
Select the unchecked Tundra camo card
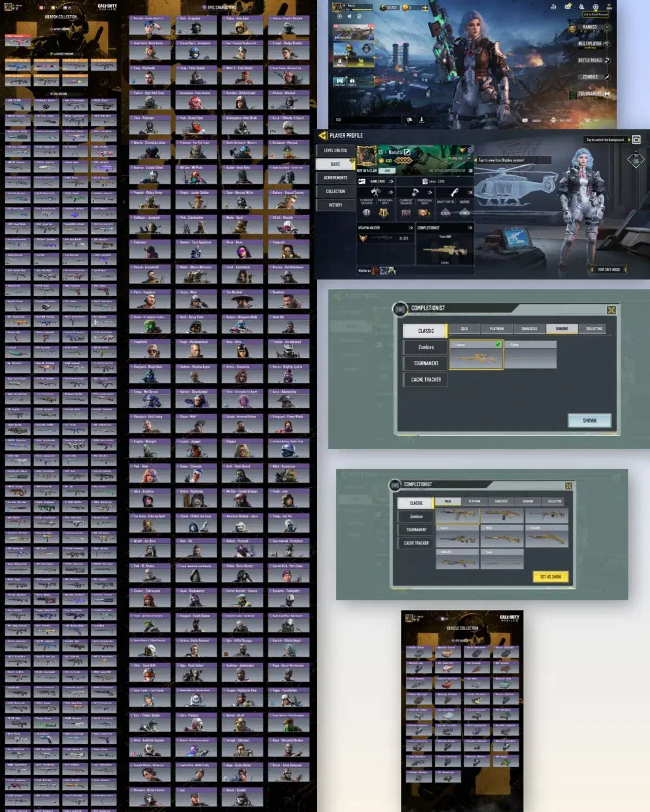point(530,355)
